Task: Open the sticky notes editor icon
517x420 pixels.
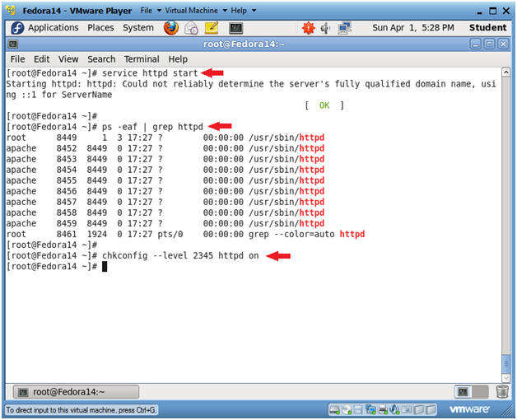Action: click(212, 28)
